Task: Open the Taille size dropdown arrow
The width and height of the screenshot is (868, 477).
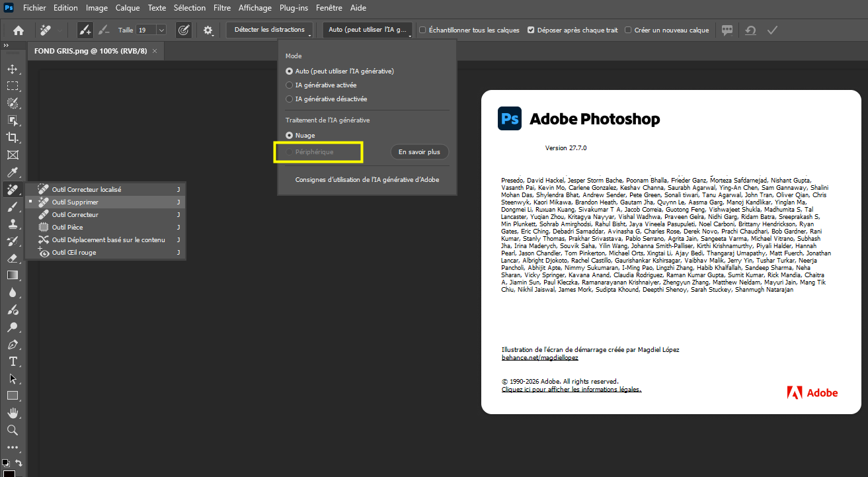Action: pyautogui.click(x=161, y=30)
